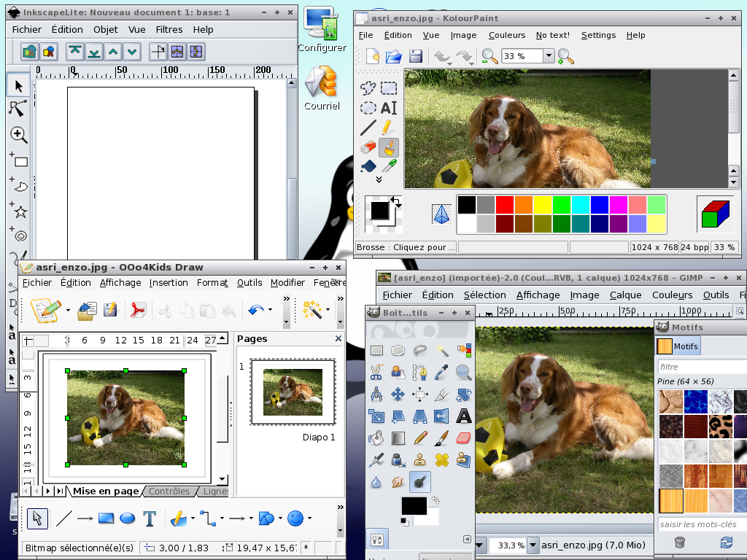Open the Settings menu in KolourPaint
Viewport: 747px width, 560px height.
pos(598,35)
